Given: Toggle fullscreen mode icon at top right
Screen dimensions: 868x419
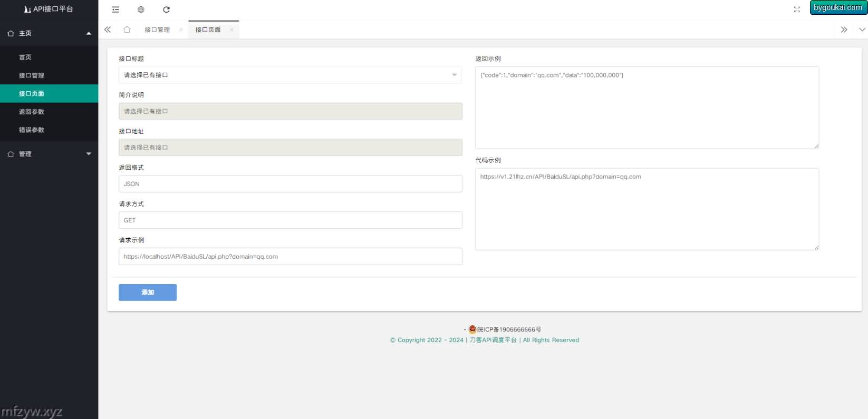Looking at the screenshot, I should (797, 9).
